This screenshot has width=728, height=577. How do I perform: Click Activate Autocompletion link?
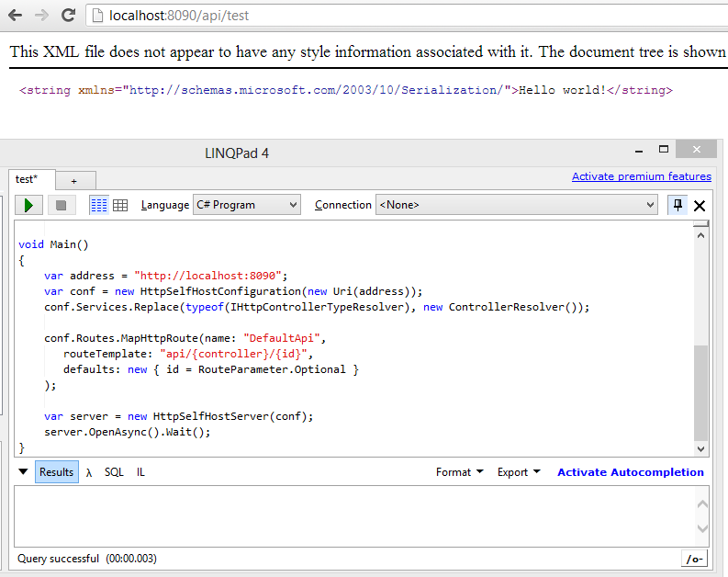[631, 472]
